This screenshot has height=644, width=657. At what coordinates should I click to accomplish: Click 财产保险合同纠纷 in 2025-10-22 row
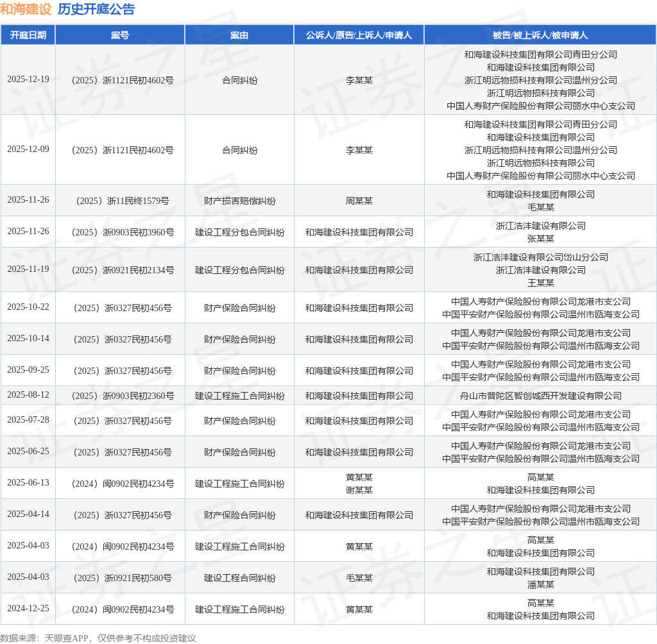pos(240,308)
